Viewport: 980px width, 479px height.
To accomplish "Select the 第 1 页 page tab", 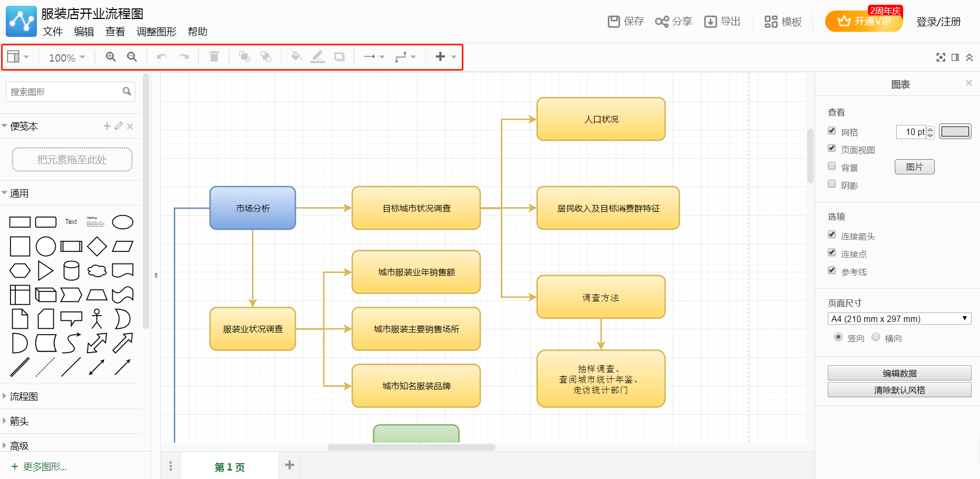I will pyautogui.click(x=230, y=467).
